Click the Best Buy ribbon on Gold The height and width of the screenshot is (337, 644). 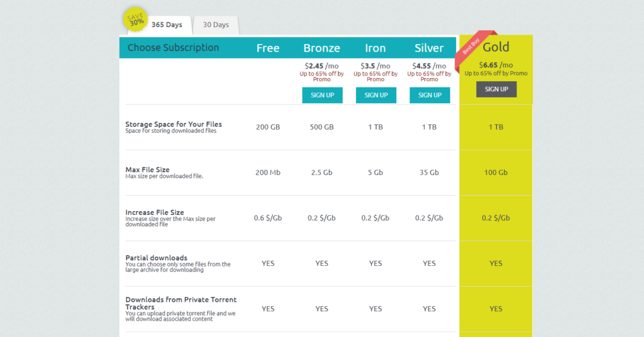[472, 47]
